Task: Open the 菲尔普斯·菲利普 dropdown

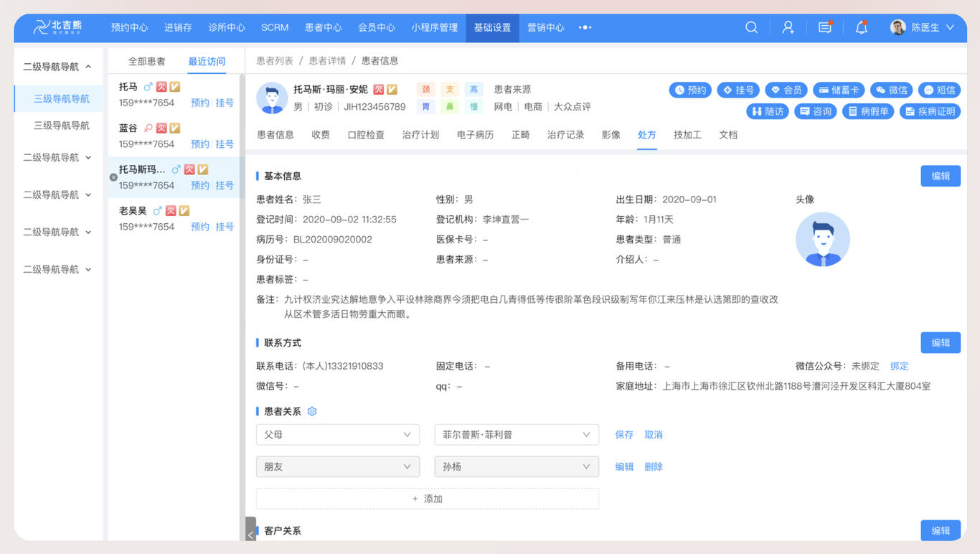Action: [517, 435]
